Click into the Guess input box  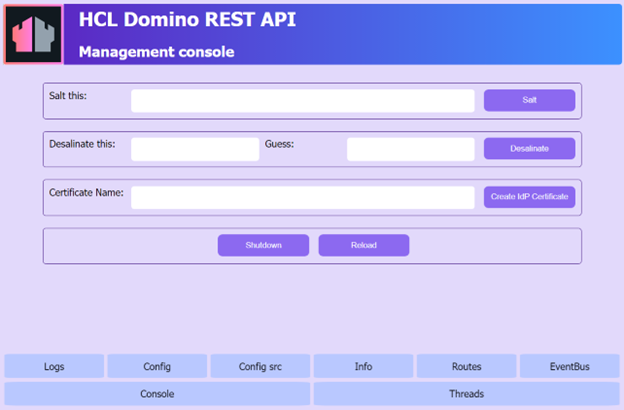pos(410,149)
